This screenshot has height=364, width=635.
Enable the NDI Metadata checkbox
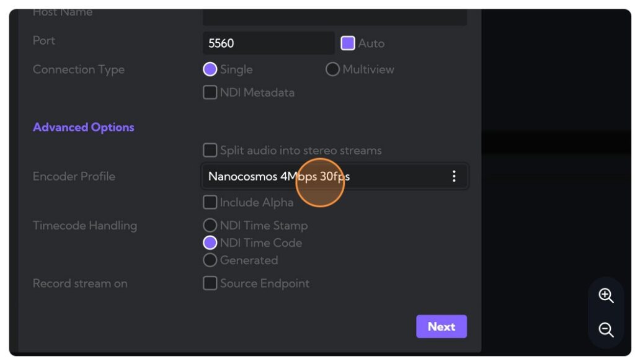click(210, 92)
